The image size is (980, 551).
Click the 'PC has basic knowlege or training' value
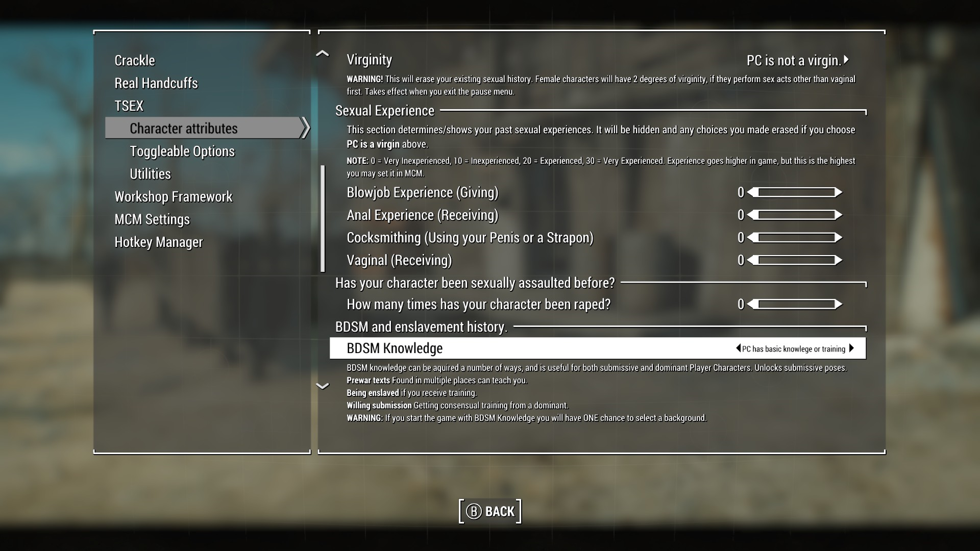pyautogui.click(x=794, y=349)
